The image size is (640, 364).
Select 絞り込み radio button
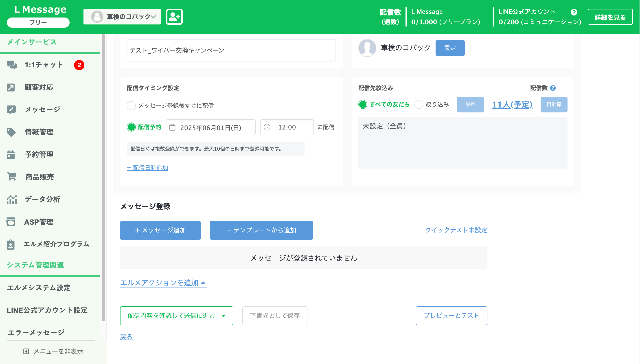pos(419,104)
